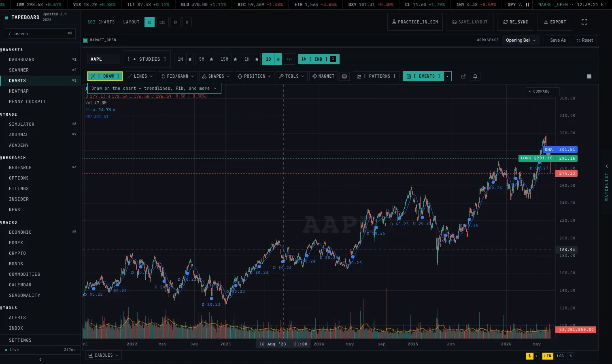Open SIMULATOR in the sidebar

coord(40,124)
